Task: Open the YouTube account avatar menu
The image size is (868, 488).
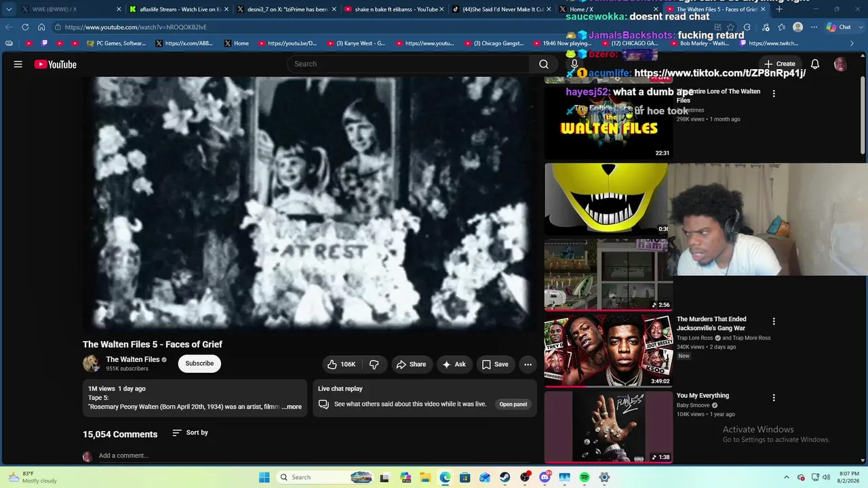Action: 840,64
